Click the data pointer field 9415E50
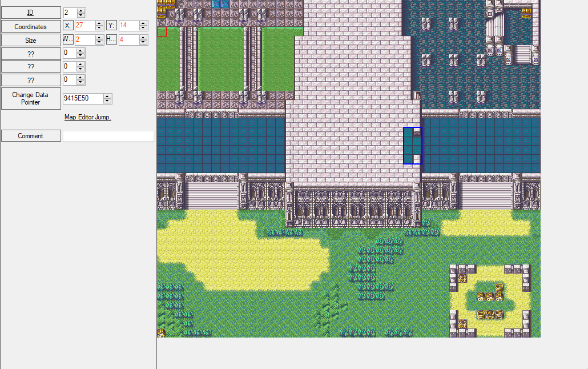This screenshot has height=369, width=588. pos(83,98)
